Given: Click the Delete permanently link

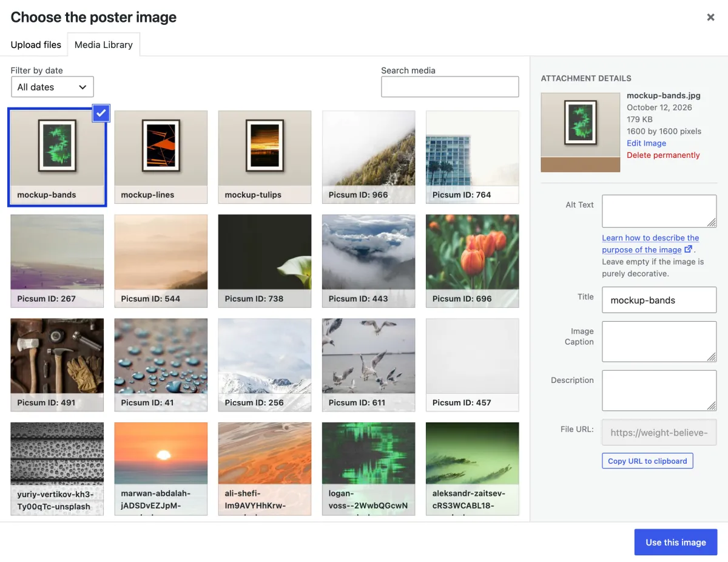Looking at the screenshot, I should (663, 155).
